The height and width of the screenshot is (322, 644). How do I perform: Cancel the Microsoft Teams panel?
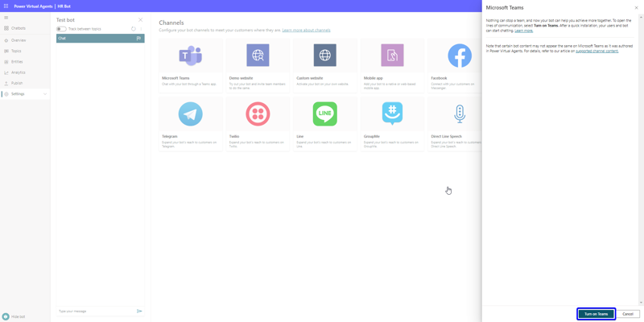pos(628,314)
